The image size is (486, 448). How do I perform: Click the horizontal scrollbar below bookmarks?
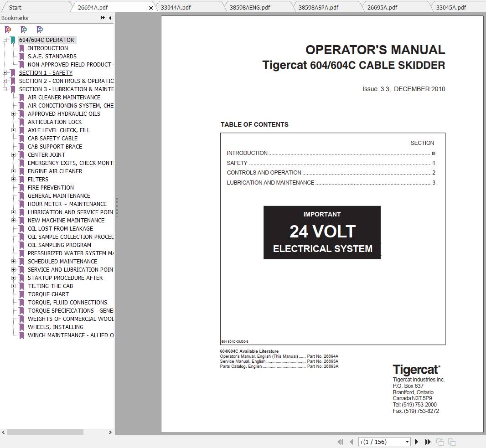[46, 432]
